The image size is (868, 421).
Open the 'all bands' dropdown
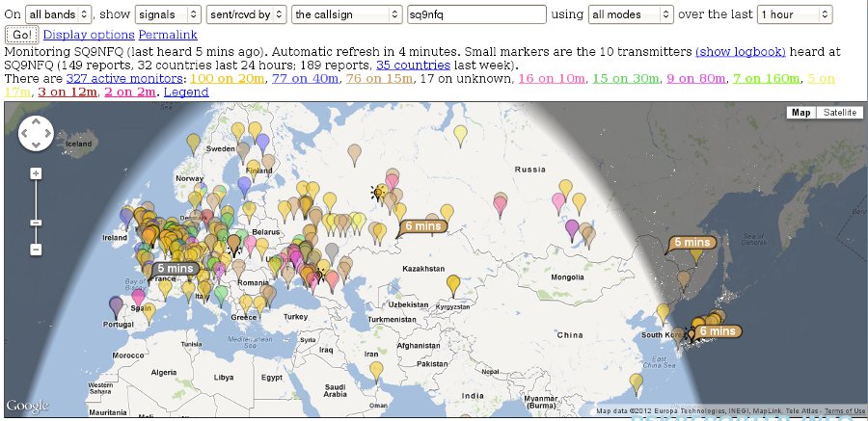coord(59,14)
